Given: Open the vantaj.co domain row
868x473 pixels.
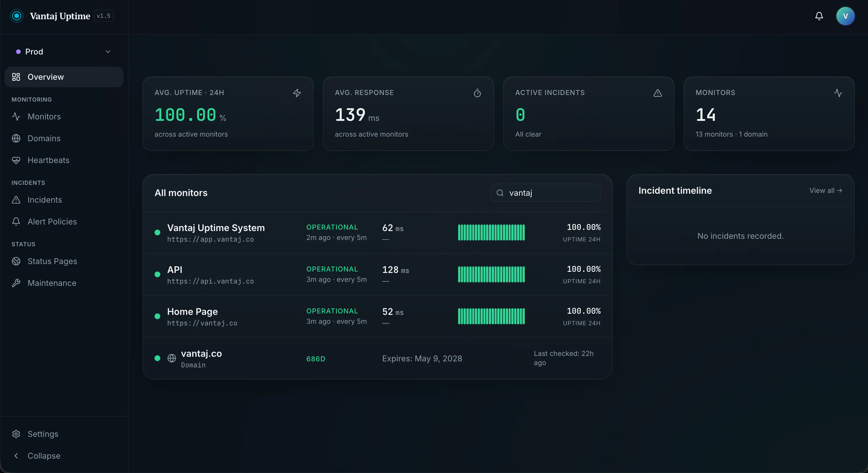Looking at the screenshot, I should tap(377, 358).
